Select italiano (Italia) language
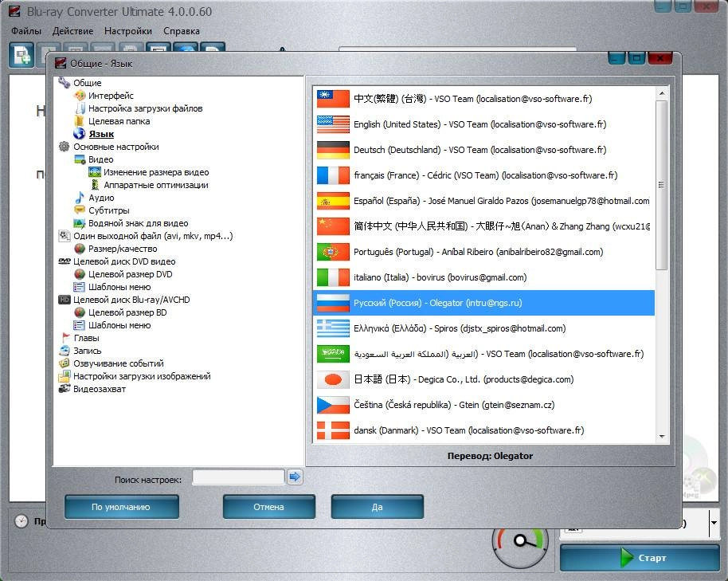 click(x=483, y=277)
